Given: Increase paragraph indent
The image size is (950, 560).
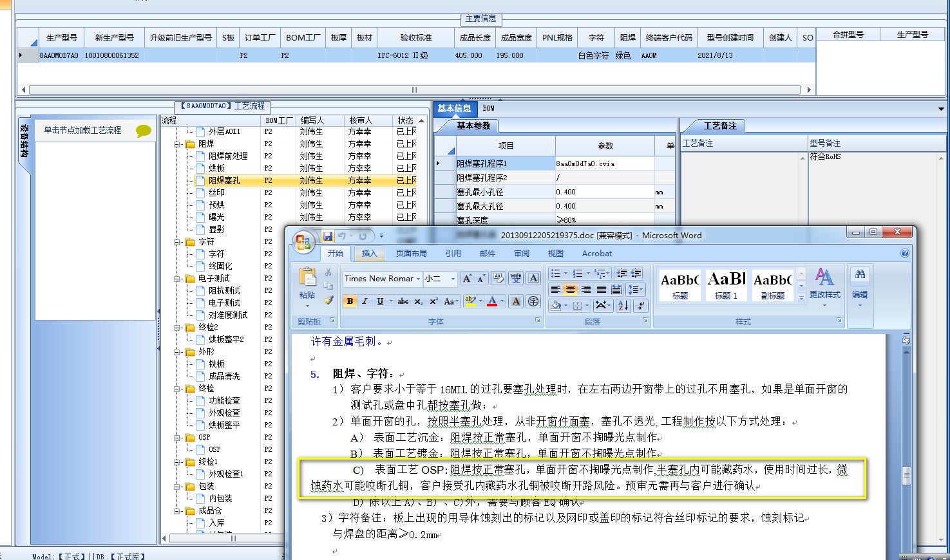Looking at the screenshot, I should tap(636, 273).
